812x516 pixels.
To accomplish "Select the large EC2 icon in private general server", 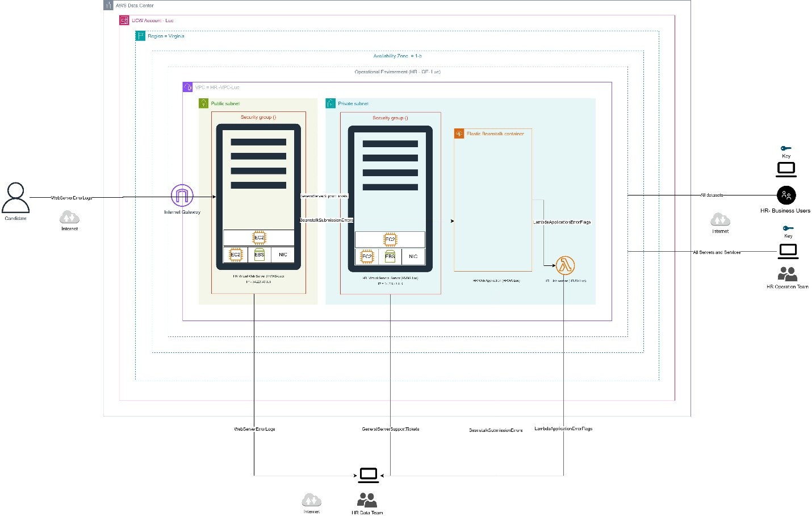I will coord(390,239).
